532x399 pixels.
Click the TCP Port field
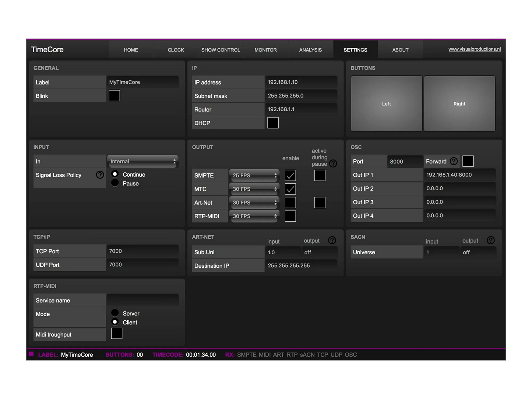coord(143,251)
